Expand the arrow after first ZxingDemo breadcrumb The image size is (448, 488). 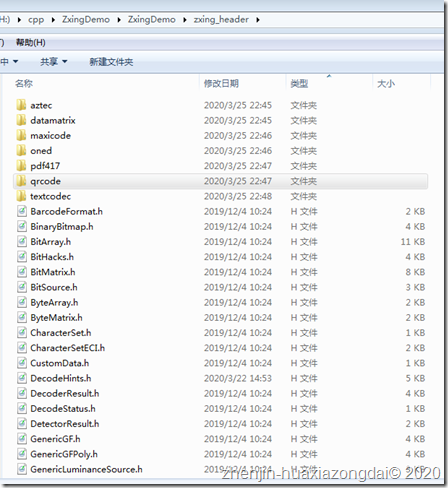coord(119,20)
